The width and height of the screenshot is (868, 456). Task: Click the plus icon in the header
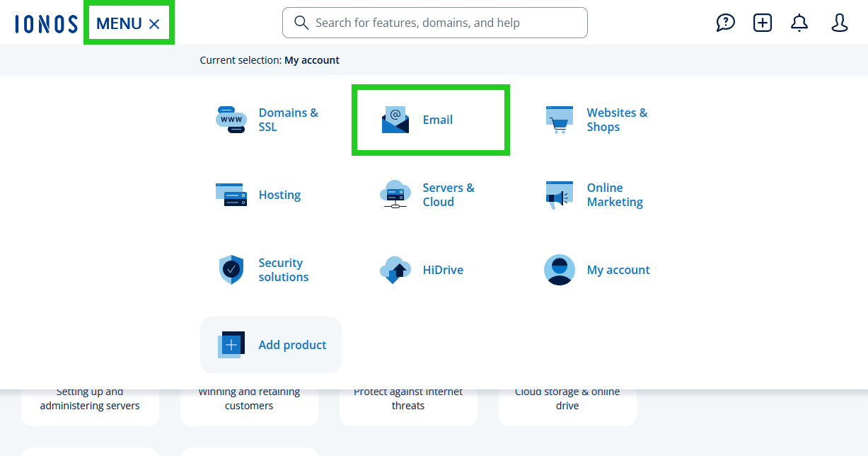click(762, 23)
